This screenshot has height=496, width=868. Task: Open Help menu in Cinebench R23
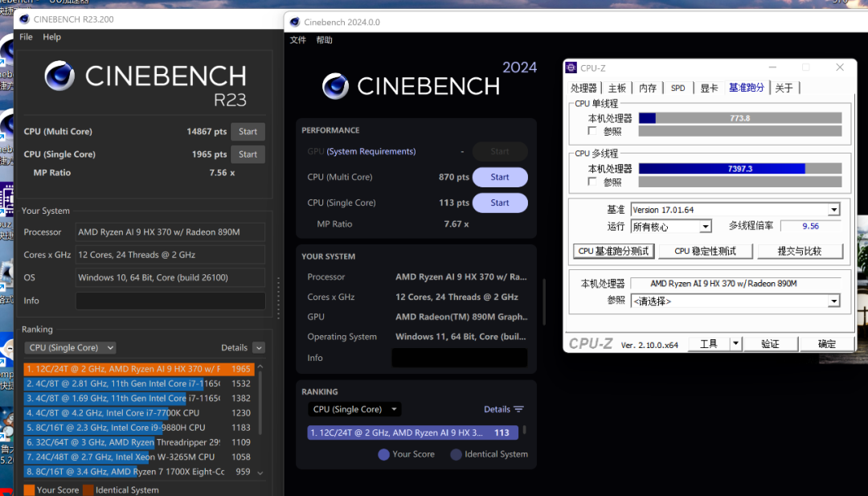point(52,36)
